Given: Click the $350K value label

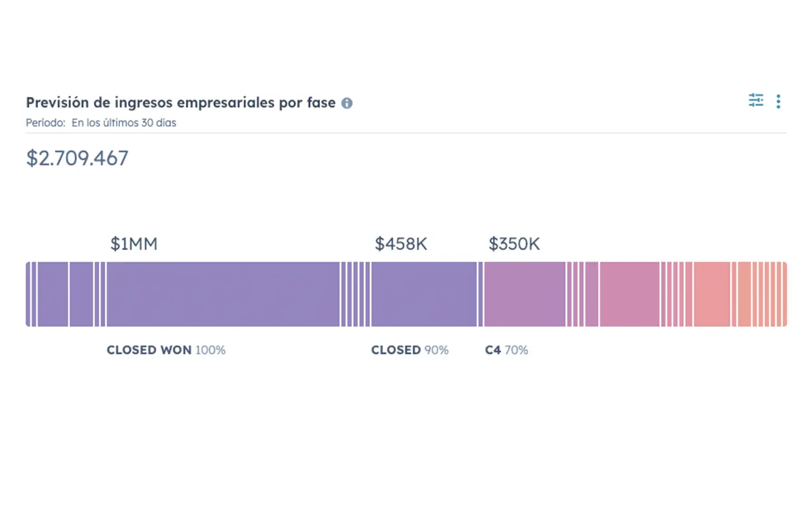Looking at the screenshot, I should [x=514, y=244].
